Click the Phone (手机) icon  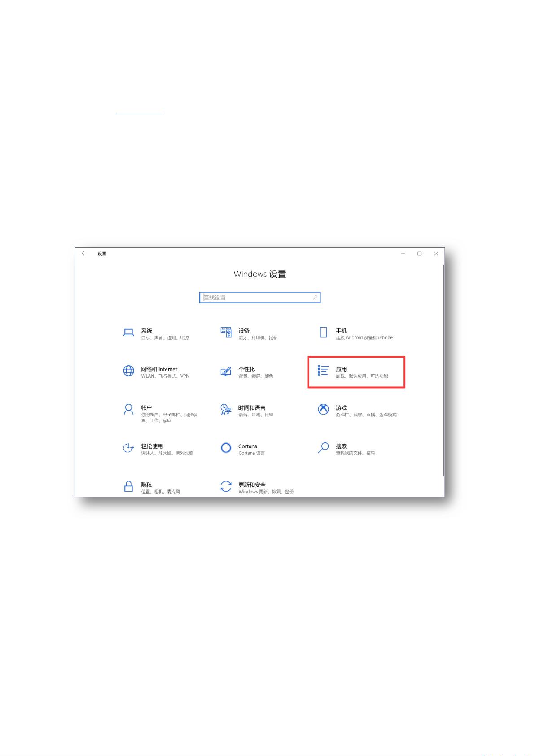pyautogui.click(x=323, y=332)
